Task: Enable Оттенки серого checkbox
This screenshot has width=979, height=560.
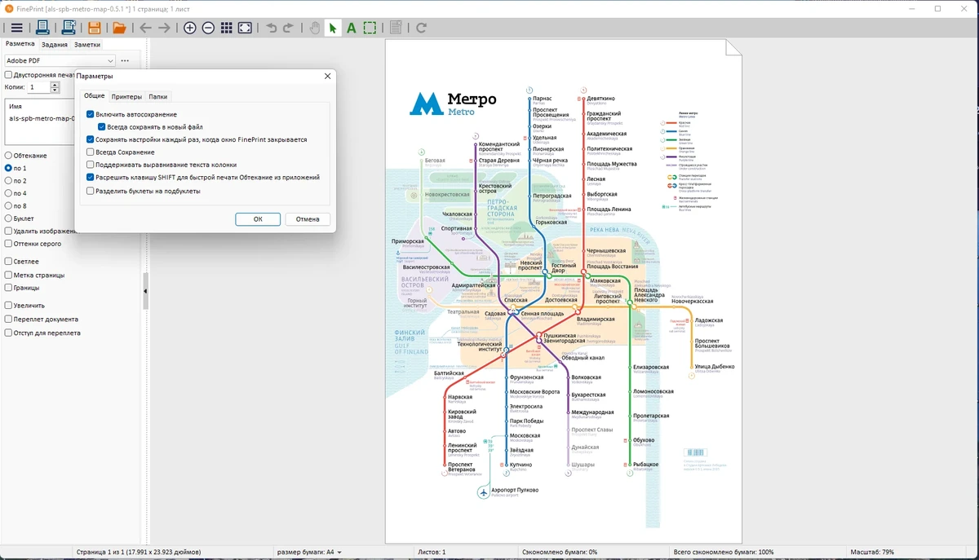Action: pyautogui.click(x=8, y=244)
